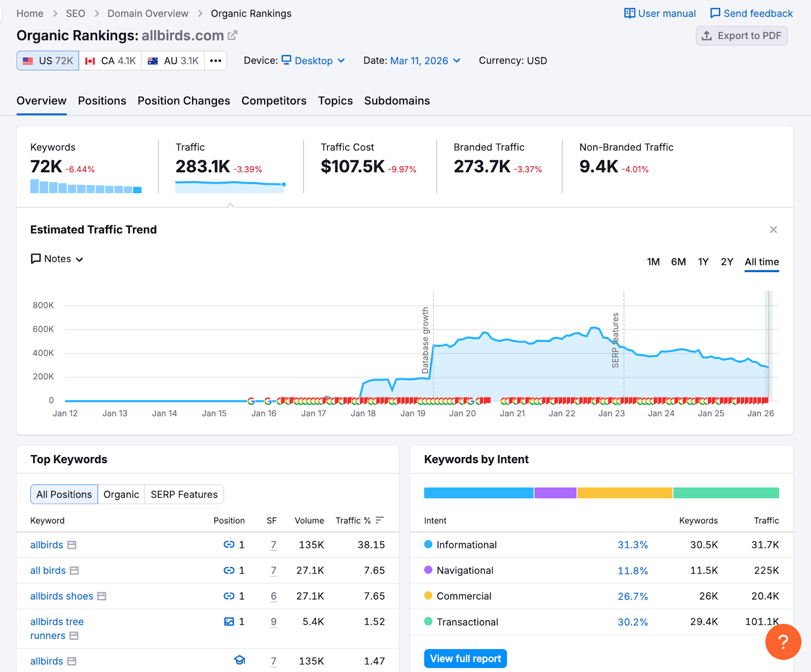Image resolution: width=811 pixels, height=672 pixels.
Task: Open allbirds.com via external link icon
Action: [x=232, y=35]
